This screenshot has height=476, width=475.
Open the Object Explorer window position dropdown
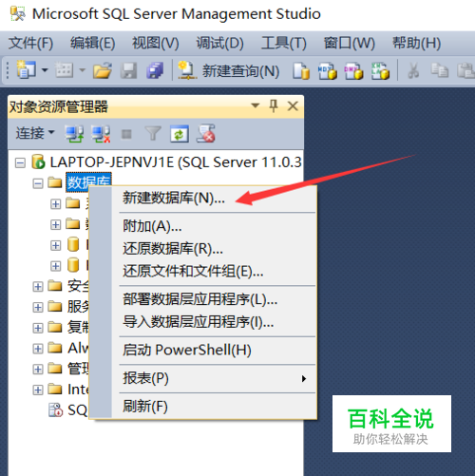pyautogui.click(x=256, y=105)
